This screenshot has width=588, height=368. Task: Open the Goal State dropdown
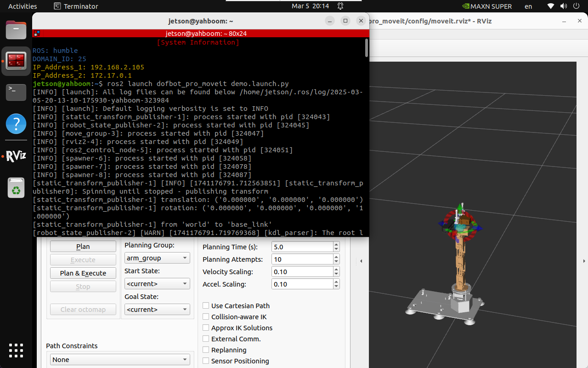click(x=157, y=310)
